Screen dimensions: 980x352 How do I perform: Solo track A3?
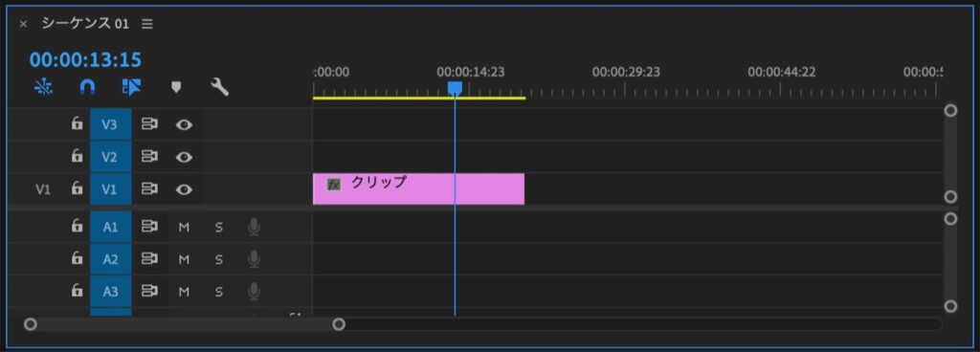click(219, 292)
